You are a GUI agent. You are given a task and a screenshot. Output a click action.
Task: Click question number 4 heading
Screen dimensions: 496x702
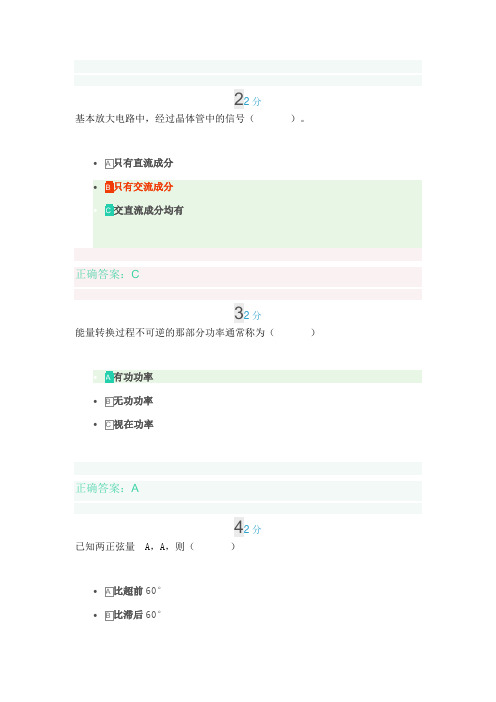click(239, 527)
